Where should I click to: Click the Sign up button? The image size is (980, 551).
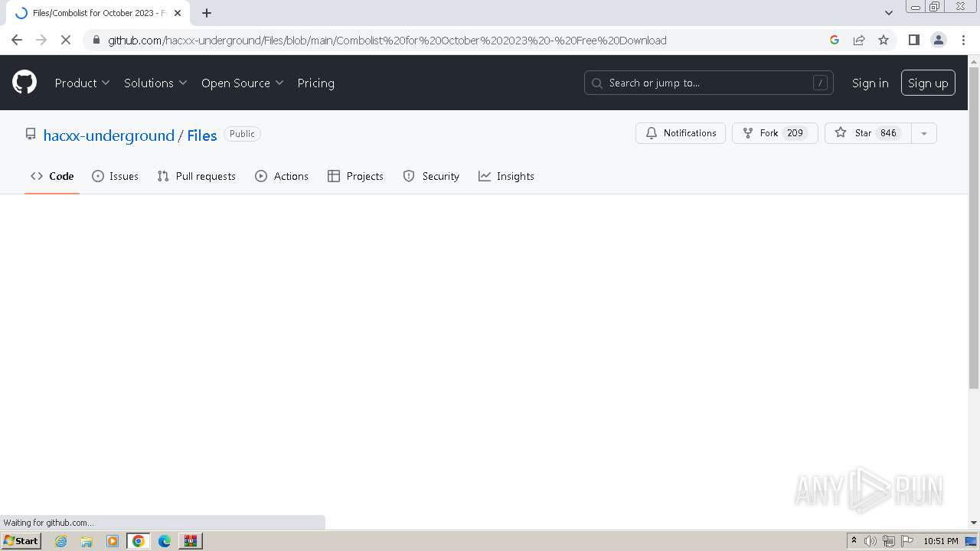(928, 83)
